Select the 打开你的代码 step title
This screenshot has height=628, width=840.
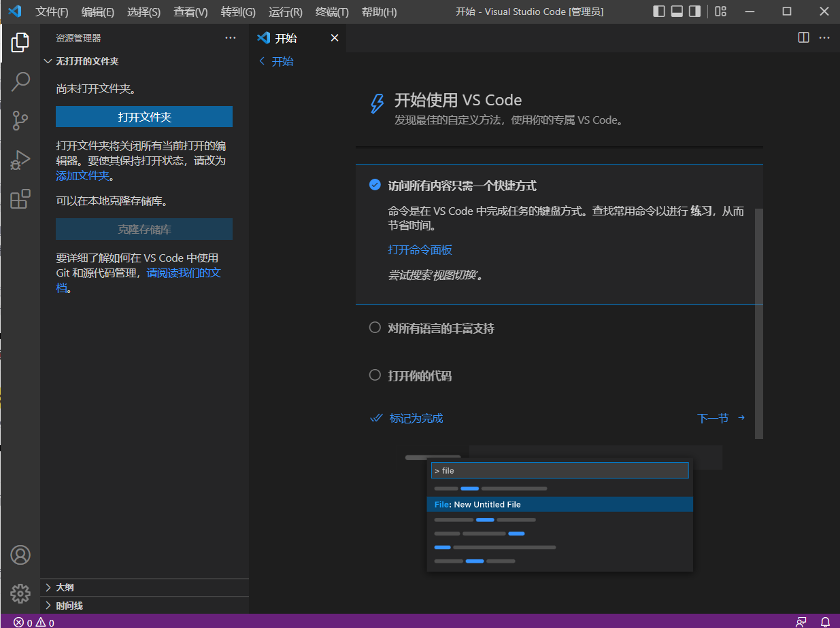(x=420, y=376)
